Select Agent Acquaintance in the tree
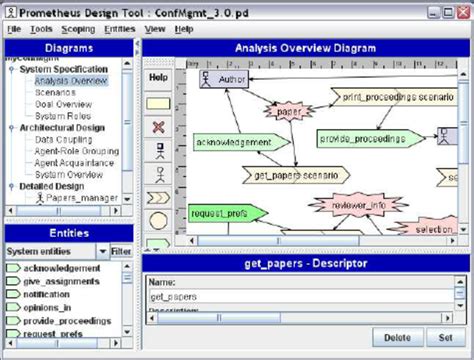 [x=74, y=163]
